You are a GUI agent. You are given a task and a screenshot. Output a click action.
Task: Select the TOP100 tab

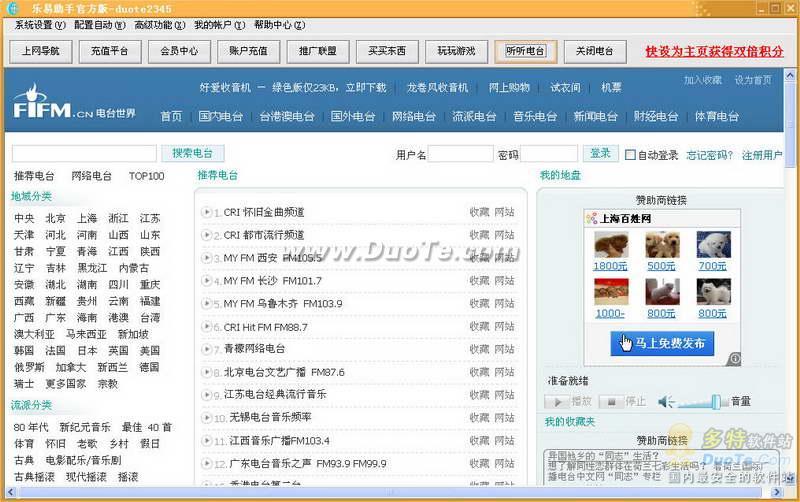pyautogui.click(x=146, y=176)
